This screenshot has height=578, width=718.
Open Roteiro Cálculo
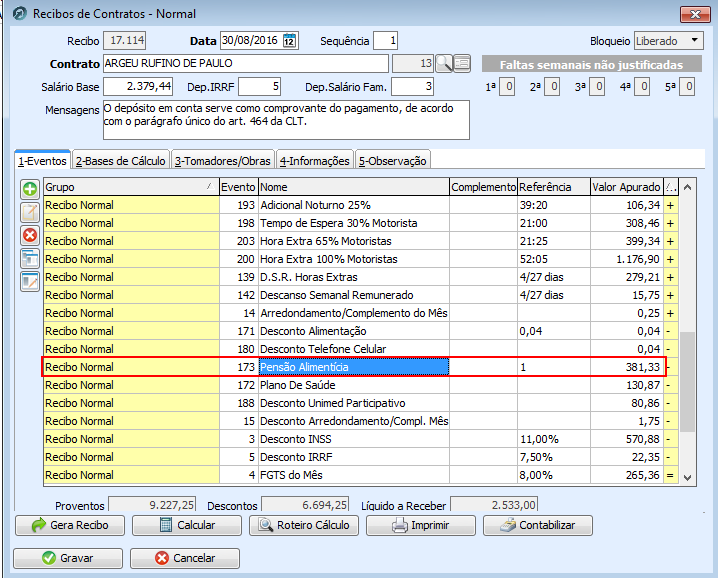(x=304, y=525)
